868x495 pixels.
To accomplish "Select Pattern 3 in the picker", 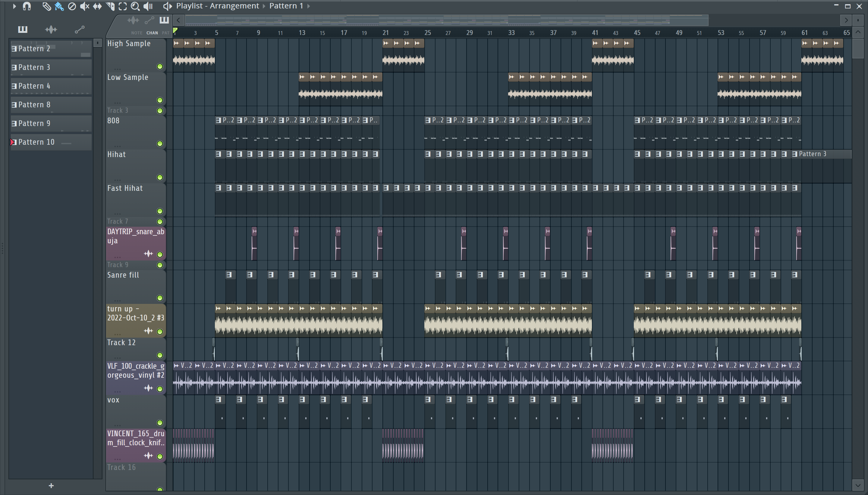I will 51,67.
